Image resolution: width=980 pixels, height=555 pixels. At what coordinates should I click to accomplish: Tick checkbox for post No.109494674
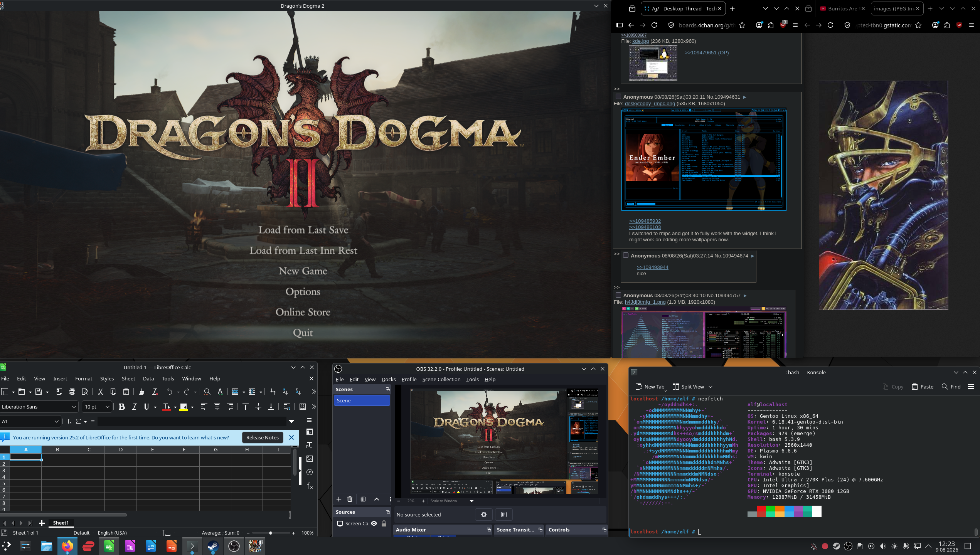pos(626,255)
